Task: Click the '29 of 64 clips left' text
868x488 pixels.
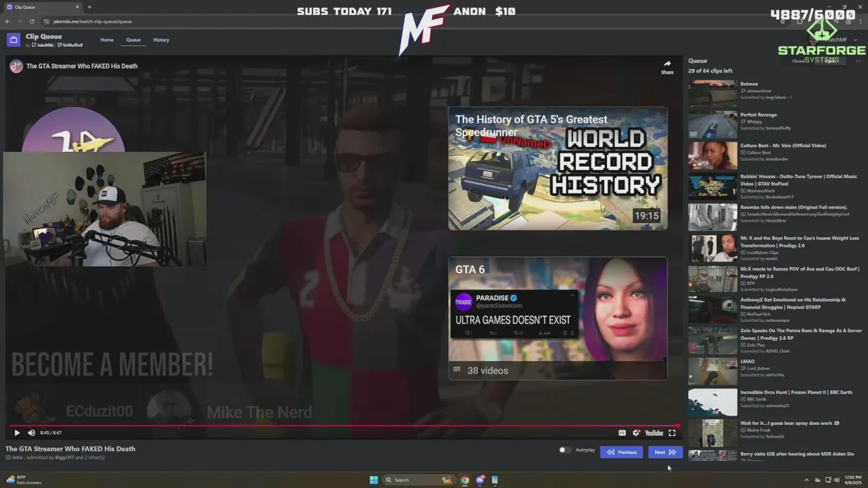Action: pos(710,70)
